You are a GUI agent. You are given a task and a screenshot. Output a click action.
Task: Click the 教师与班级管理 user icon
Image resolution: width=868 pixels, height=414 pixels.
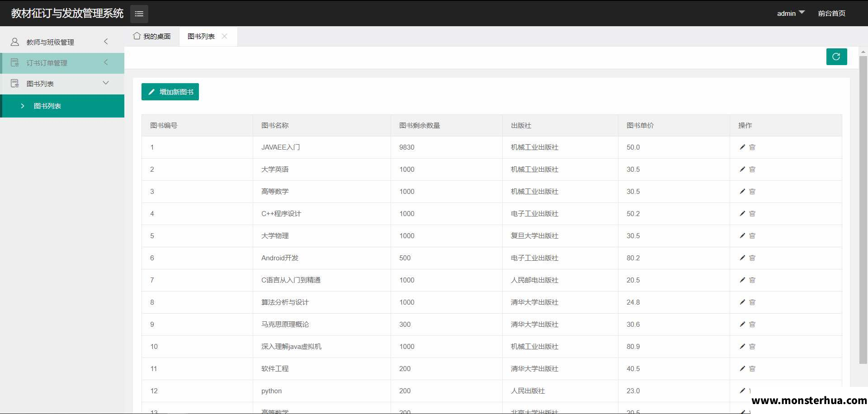[x=15, y=42]
